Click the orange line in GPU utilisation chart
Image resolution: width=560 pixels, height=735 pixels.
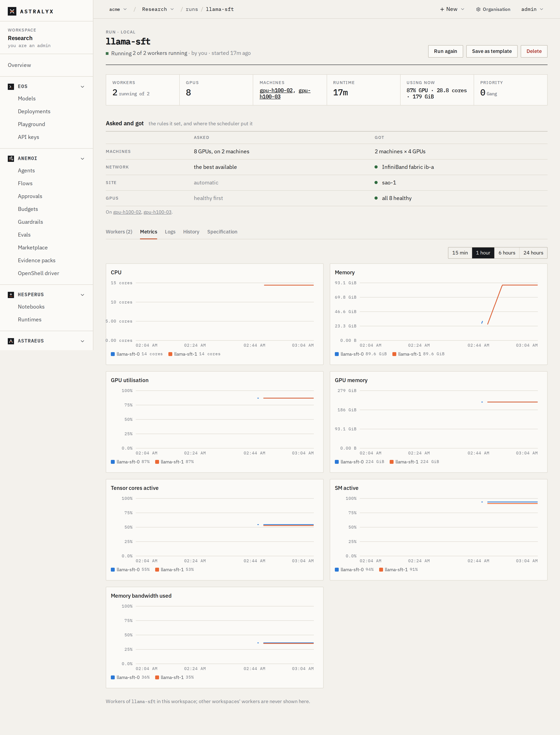point(288,398)
